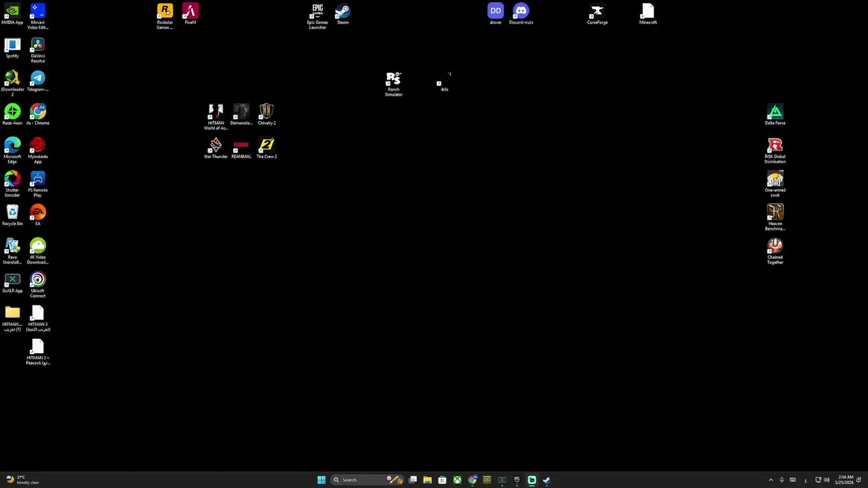Select the Demonologist game icon
The height and width of the screenshot is (488, 868).
(x=241, y=115)
